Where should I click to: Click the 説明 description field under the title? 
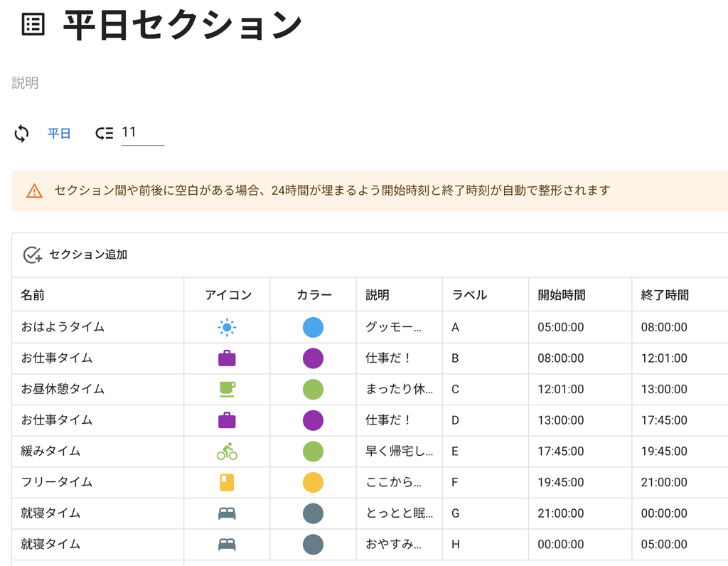tap(25, 82)
